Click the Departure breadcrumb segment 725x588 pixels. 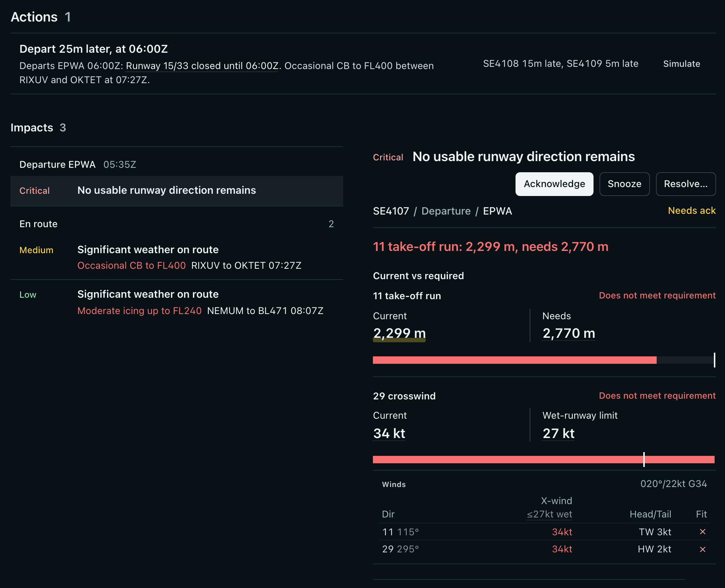tap(446, 211)
